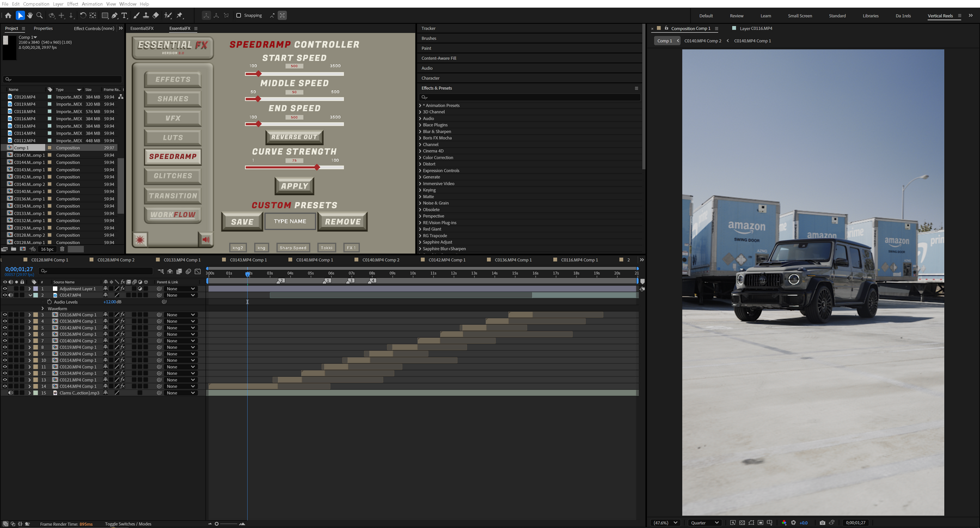Select the Type tool

click(124, 15)
